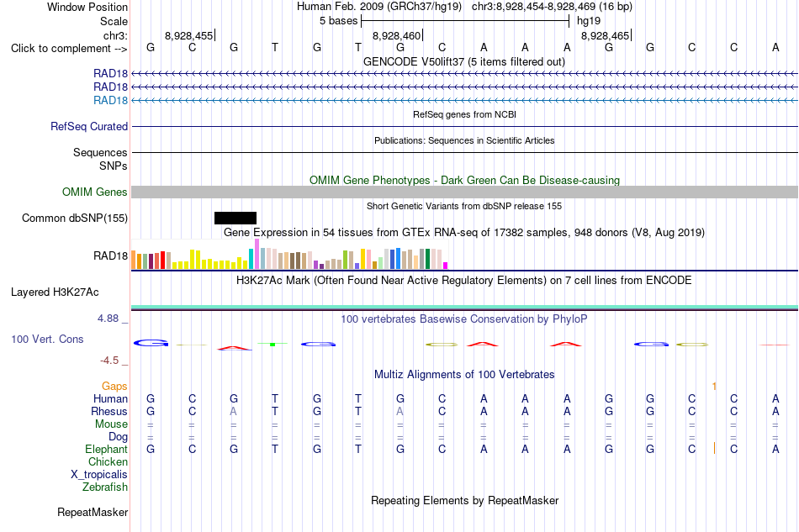Image resolution: width=799 pixels, height=532 pixels.
Task: Click 'Short Genetic Variants from dbSNP release 155'
Action: pyautogui.click(x=464, y=206)
